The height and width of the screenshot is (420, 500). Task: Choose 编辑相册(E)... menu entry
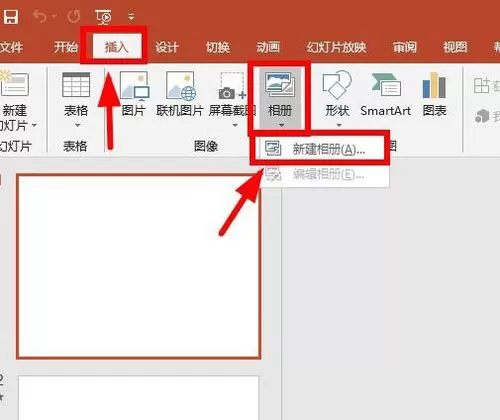(325, 174)
